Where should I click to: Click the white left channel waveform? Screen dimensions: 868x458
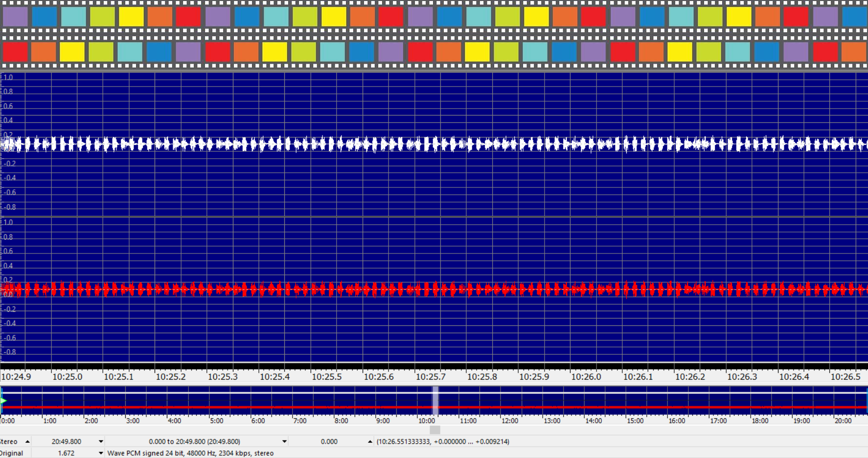click(434, 144)
